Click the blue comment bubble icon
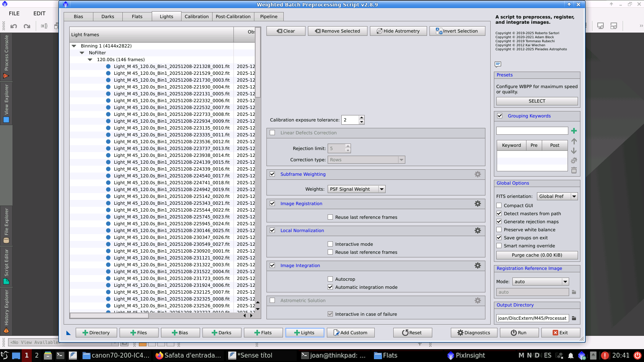 tap(498, 64)
